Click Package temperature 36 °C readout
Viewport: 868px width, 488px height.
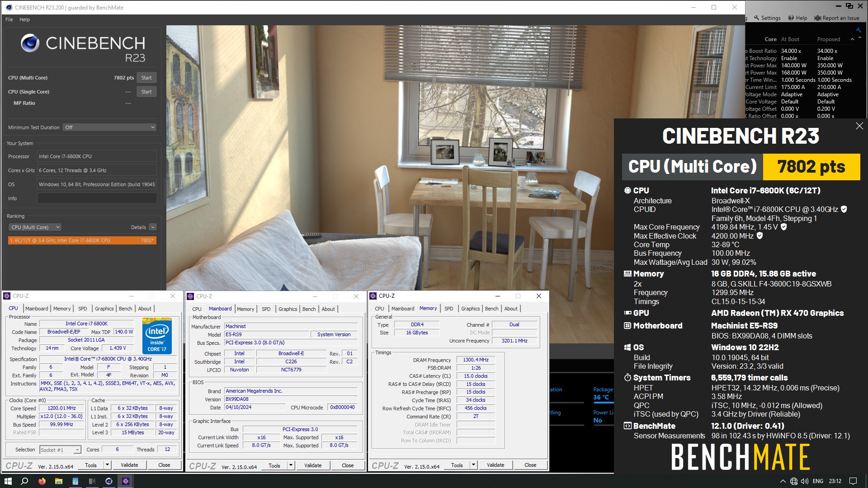point(601,398)
